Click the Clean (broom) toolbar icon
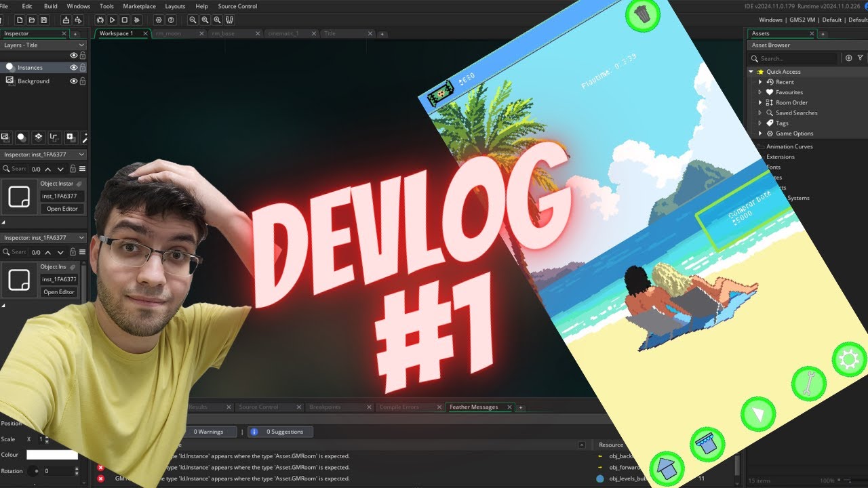 (136, 20)
